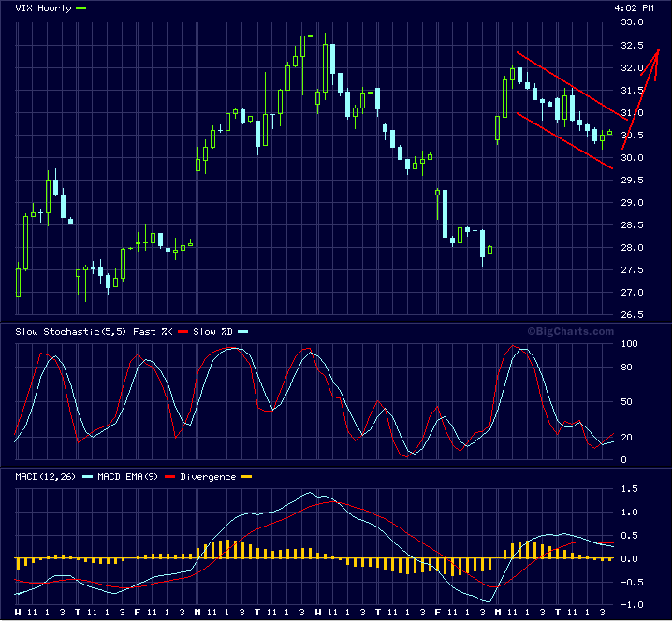
Task: Click the 28.5 price axis label
Action: tap(632, 224)
